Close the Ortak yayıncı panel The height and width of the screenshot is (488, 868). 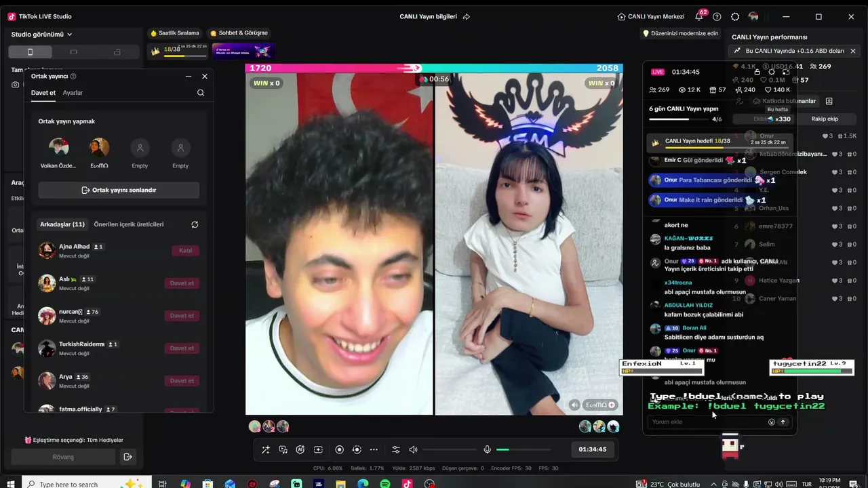click(205, 77)
